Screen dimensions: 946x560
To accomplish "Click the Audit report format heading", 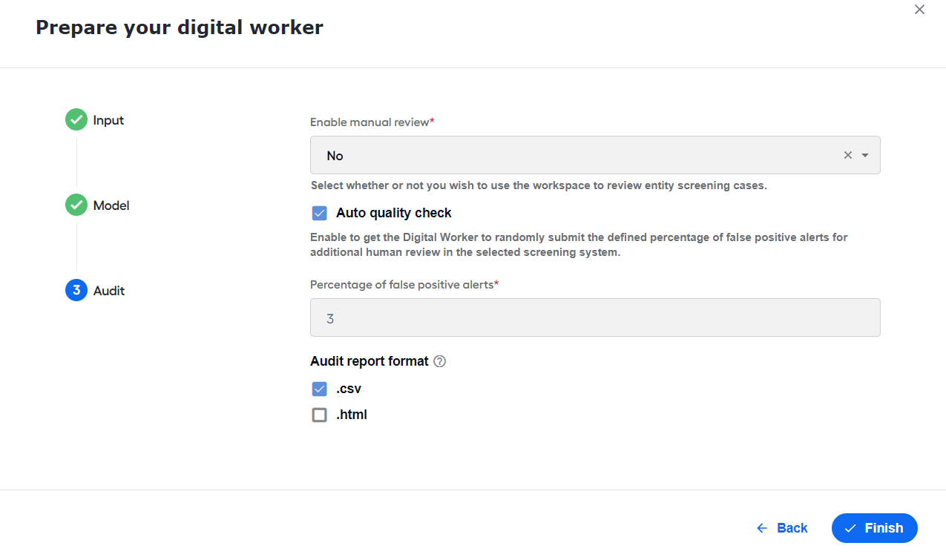I will pos(369,361).
